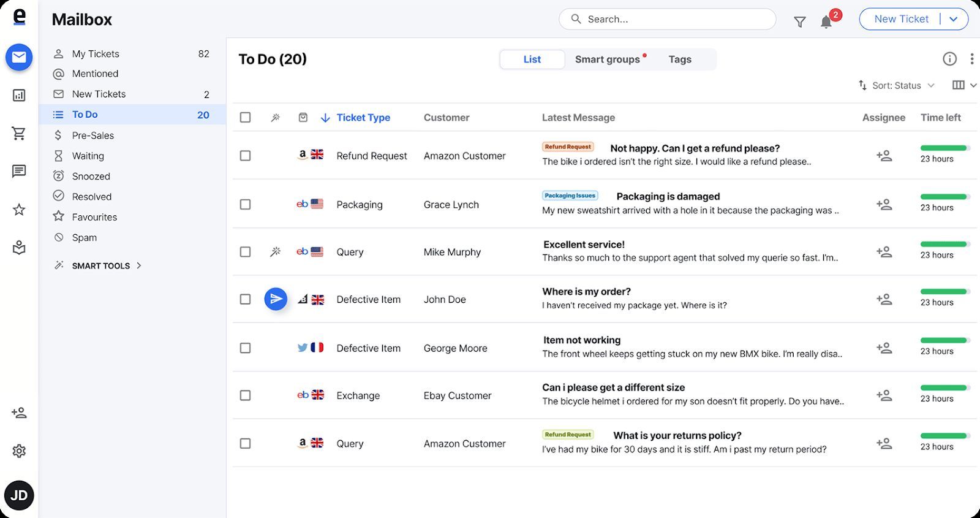Image resolution: width=980 pixels, height=518 pixels.
Task: Open Resolved folder
Action: pos(132,197)
